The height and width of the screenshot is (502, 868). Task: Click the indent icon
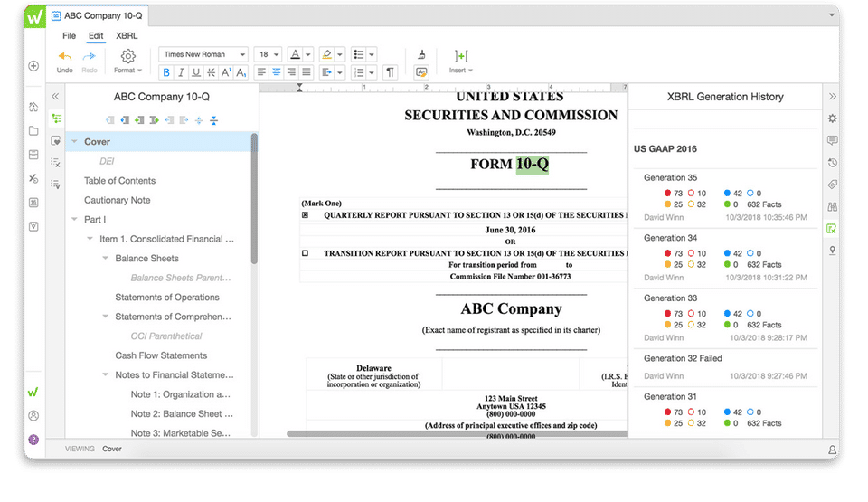click(x=327, y=72)
